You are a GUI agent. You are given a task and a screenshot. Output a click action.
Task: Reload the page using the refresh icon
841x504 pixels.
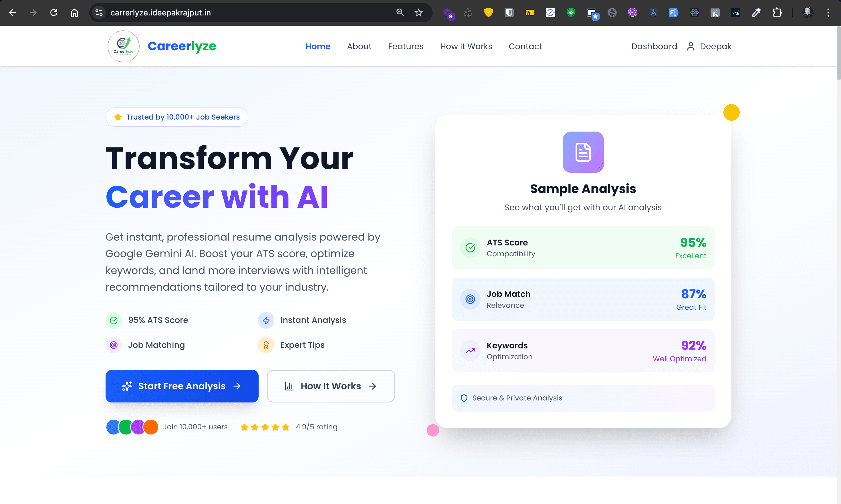54,13
